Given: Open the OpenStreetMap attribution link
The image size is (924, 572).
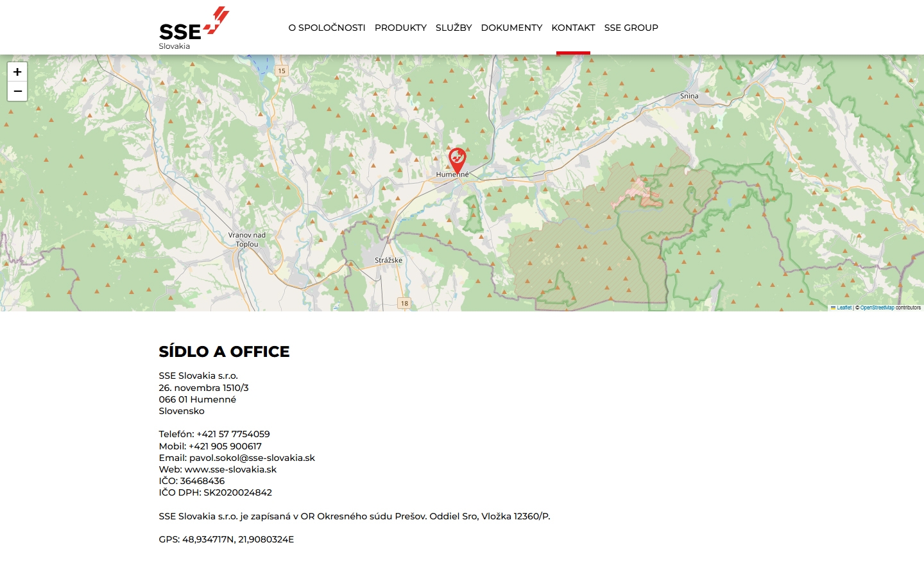Looking at the screenshot, I should (877, 308).
